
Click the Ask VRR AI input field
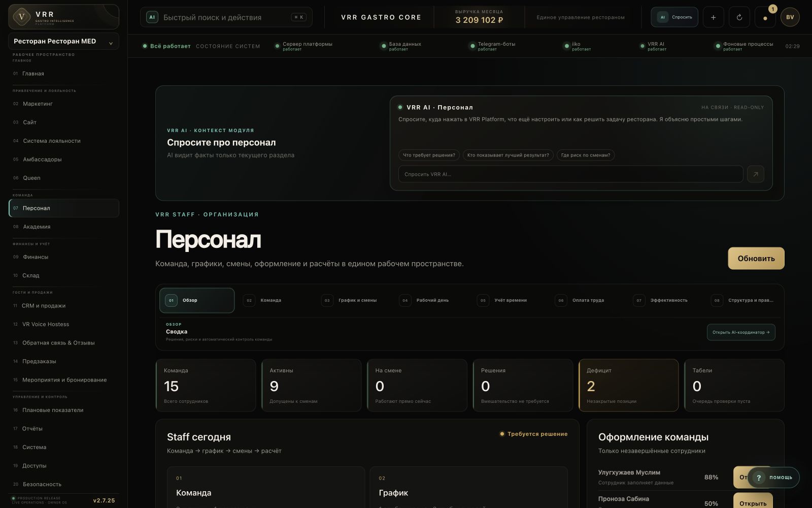(x=570, y=174)
